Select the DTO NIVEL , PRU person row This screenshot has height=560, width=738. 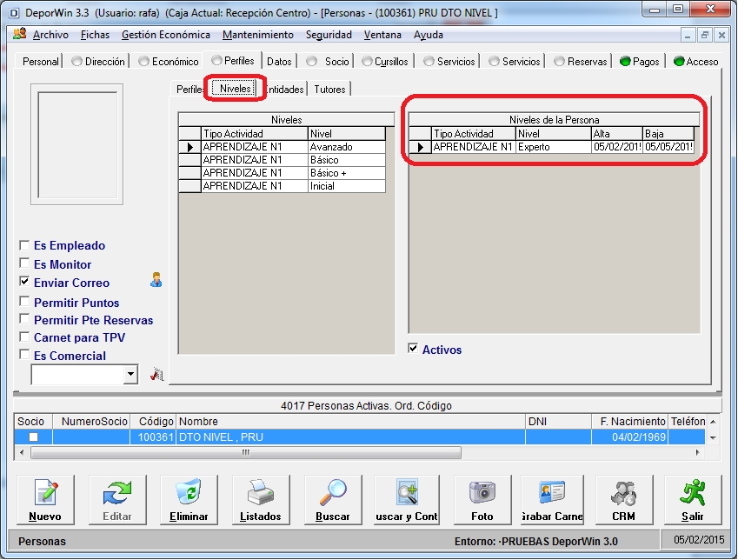point(360,437)
